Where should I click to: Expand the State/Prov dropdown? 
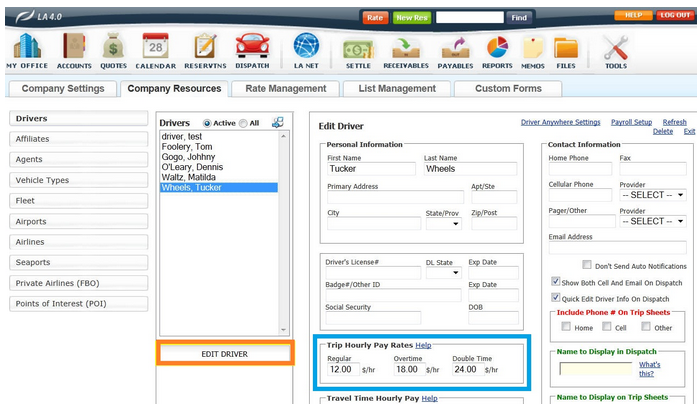443,223
